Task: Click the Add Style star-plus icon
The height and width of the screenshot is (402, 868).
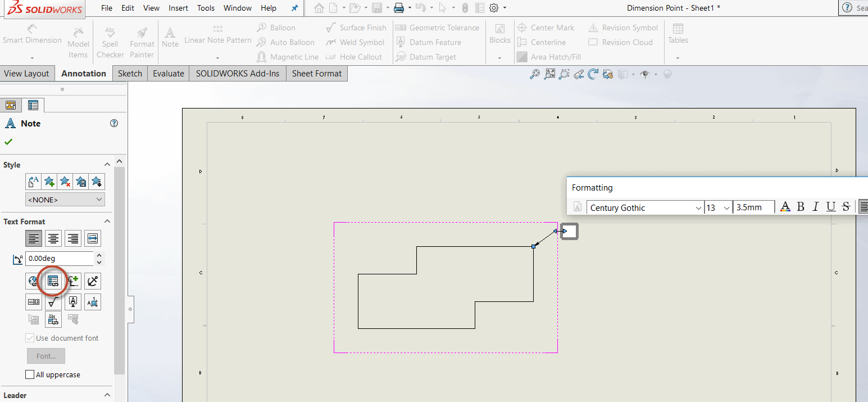Action: [x=49, y=182]
